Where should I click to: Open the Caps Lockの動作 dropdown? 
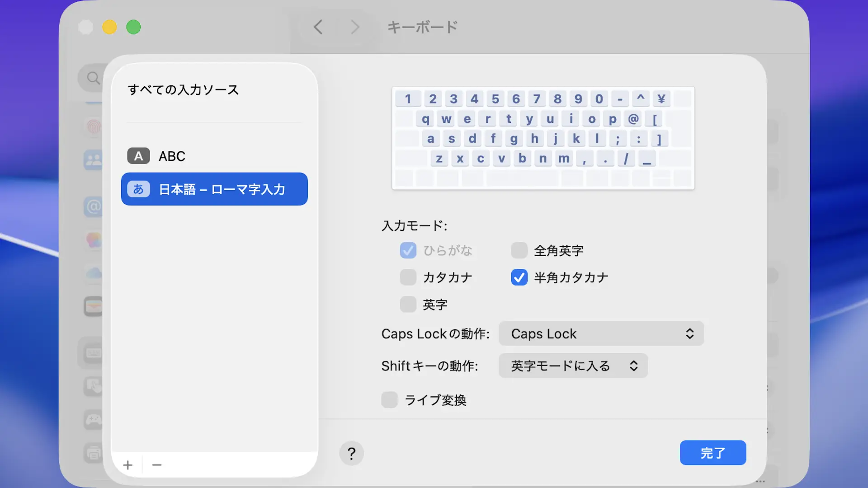pos(601,333)
